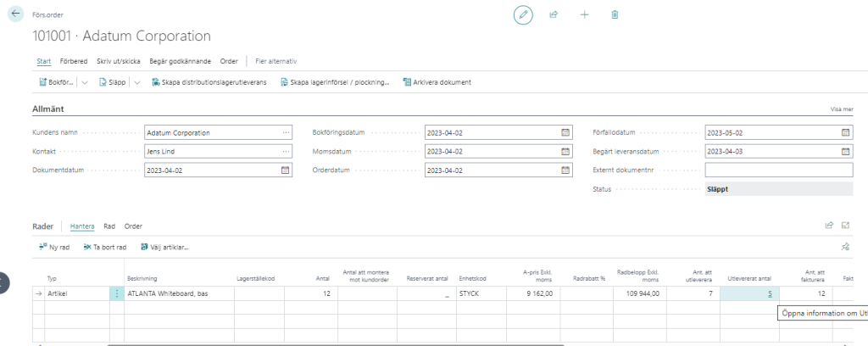Click Arkivera dokument button
The height and width of the screenshot is (346, 868).
coord(437,82)
